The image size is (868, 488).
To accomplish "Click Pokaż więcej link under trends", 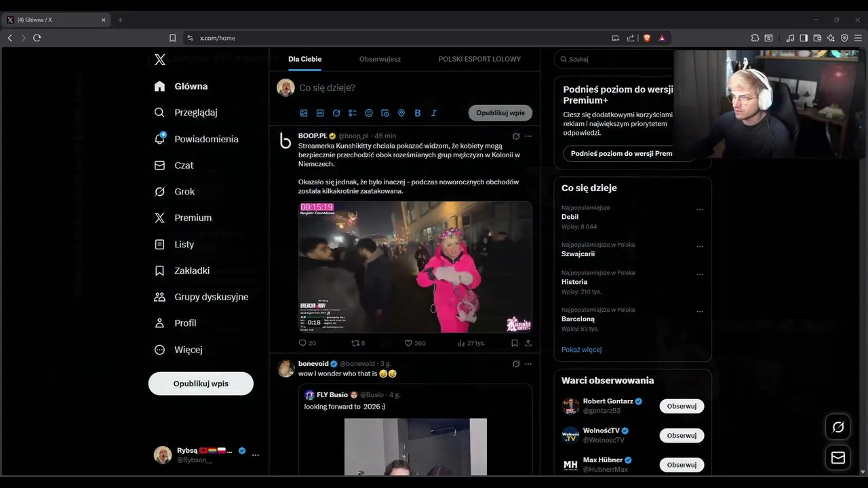I will 581,350.
